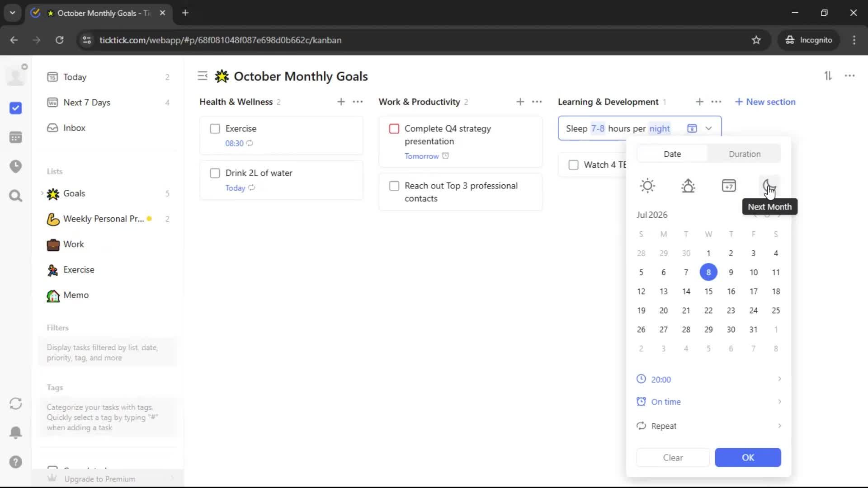
Task: Click the sync icon in the left rail
Action: pyautogui.click(x=16, y=404)
